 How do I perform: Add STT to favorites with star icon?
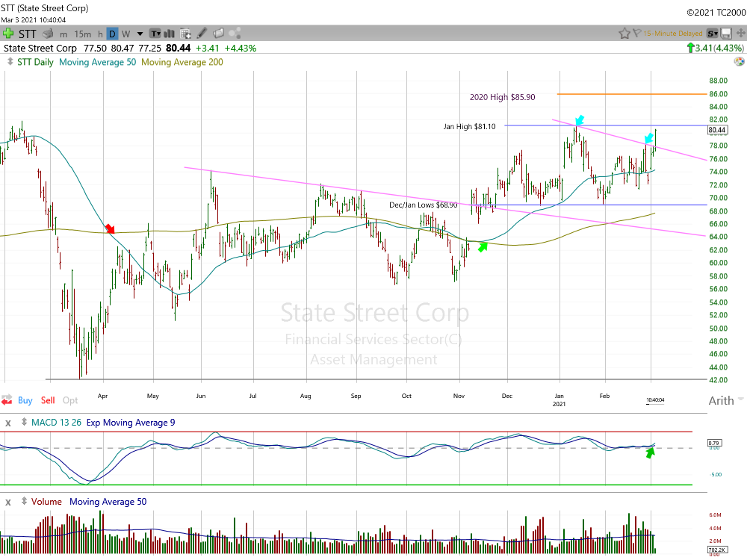[624, 34]
